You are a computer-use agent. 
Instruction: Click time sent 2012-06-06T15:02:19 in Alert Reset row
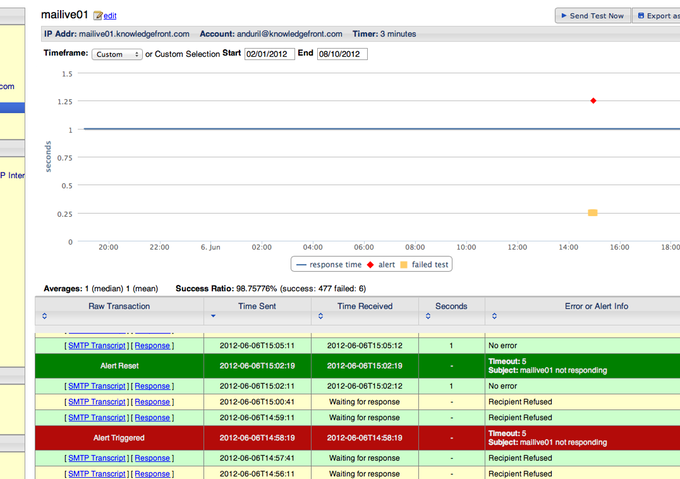click(257, 366)
